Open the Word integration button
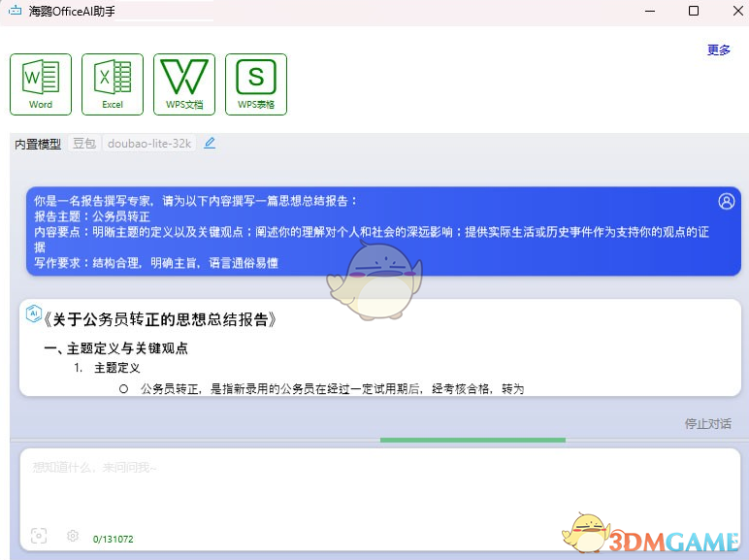The image size is (749, 560). pyautogui.click(x=41, y=84)
